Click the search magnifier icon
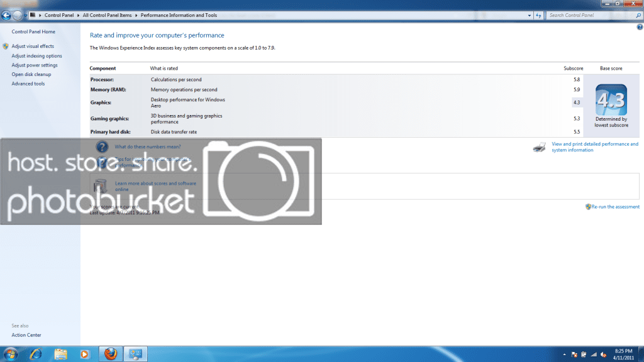 tap(639, 15)
